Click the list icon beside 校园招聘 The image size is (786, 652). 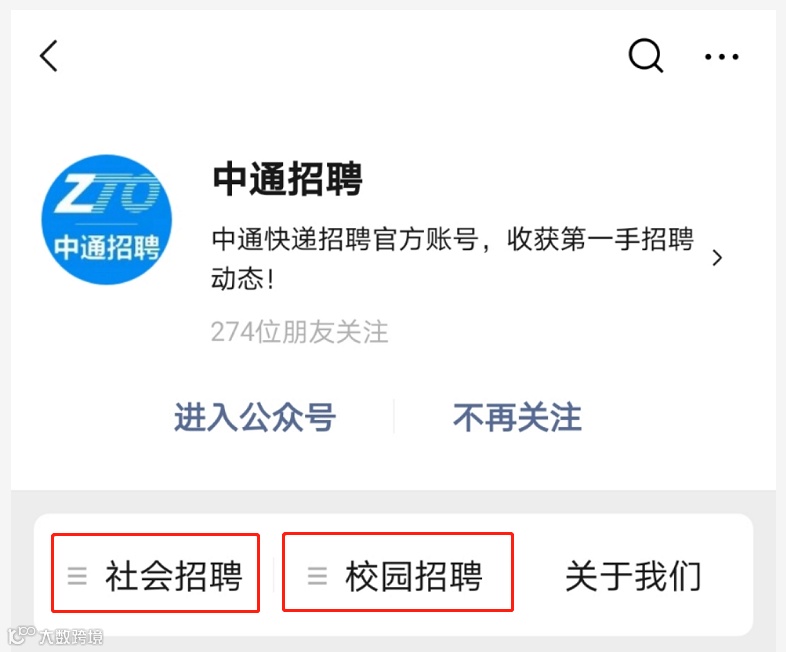[x=317, y=576]
